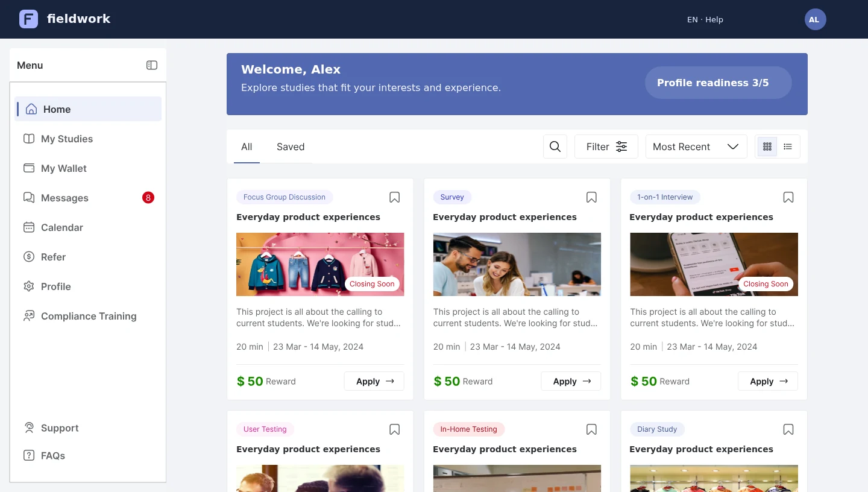Viewport: 868px width, 492px height.
Task: Open the Calendar page
Action: 88,227
